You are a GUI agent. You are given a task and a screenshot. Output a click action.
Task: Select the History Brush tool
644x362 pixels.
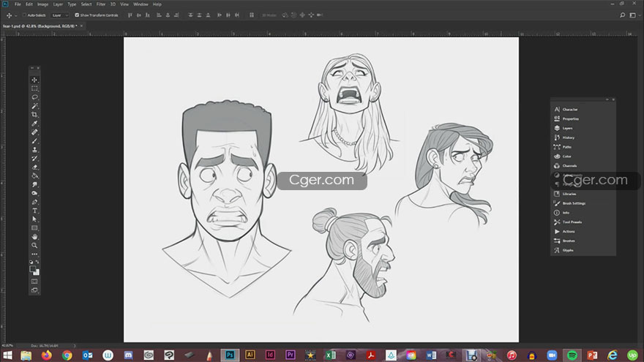click(34, 159)
